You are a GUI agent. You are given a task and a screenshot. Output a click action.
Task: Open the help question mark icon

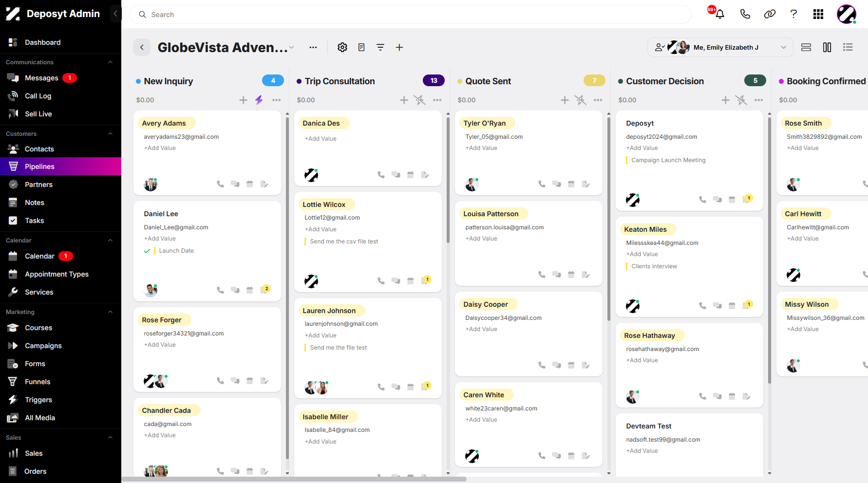(793, 14)
